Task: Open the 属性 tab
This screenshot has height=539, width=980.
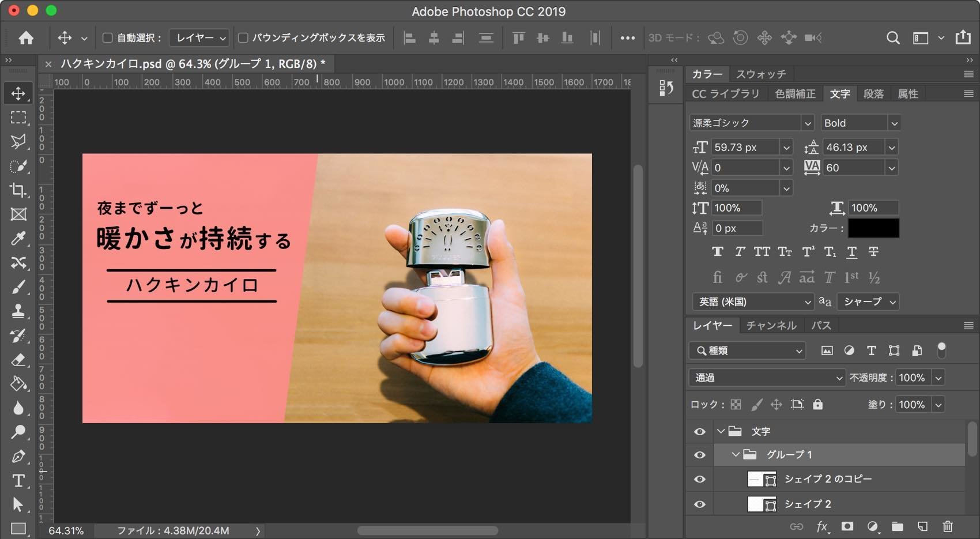Action: (908, 94)
